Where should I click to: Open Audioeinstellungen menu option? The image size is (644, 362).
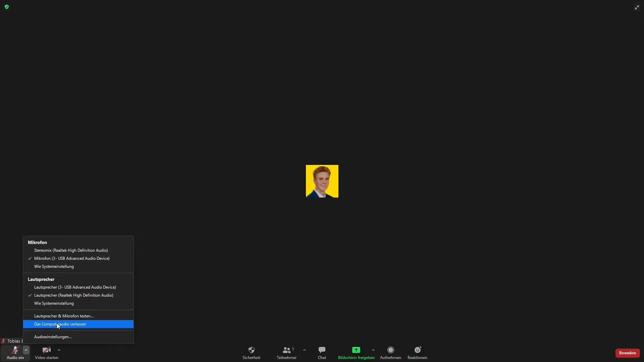click(x=53, y=337)
